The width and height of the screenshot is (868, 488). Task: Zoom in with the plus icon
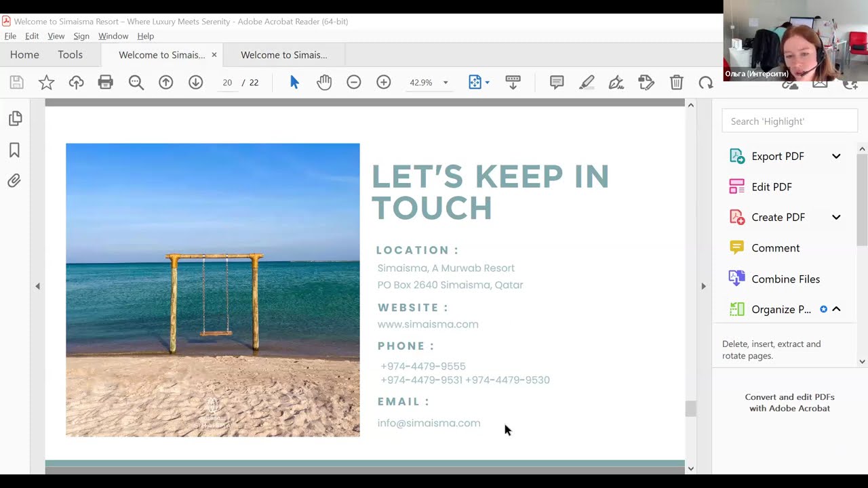click(384, 83)
